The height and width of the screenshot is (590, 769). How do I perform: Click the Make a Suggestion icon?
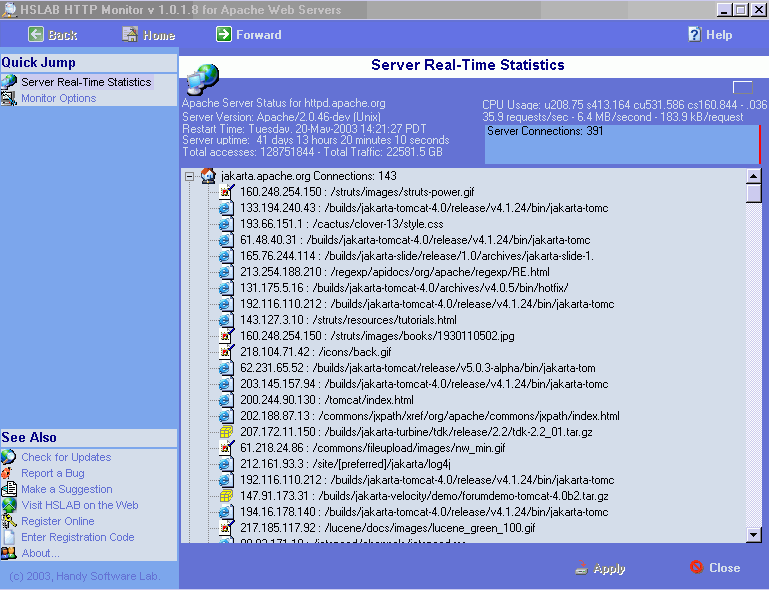coord(9,489)
